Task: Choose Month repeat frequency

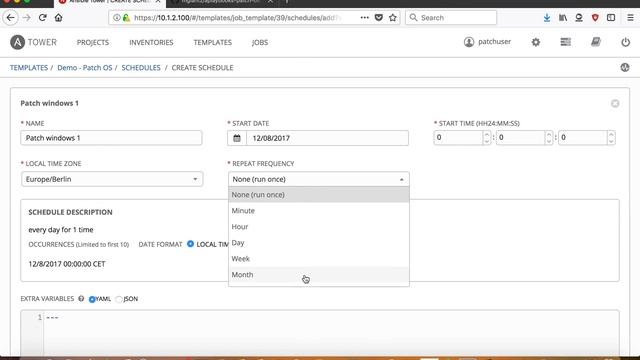Action: (319, 275)
